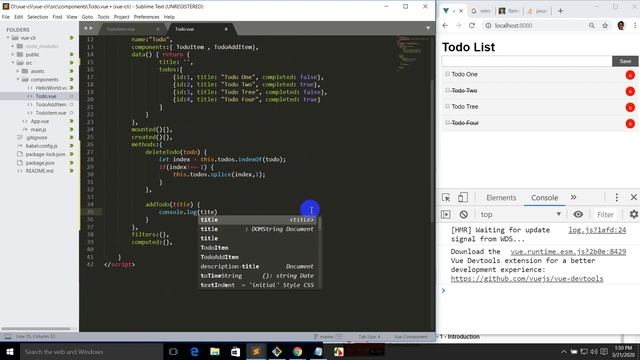Viewport: 640px width, 360px height.
Task: Open the Selection menu
Action: click(38, 17)
